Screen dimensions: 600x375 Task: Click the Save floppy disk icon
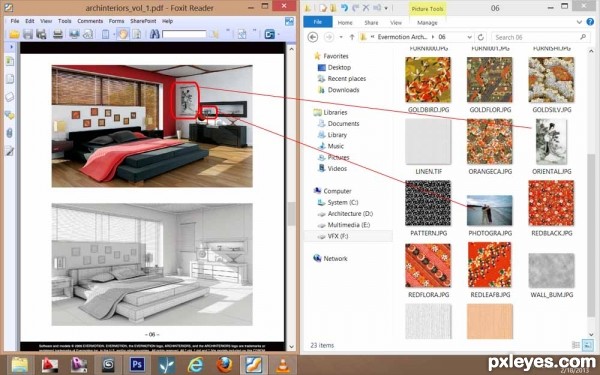(28, 34)
